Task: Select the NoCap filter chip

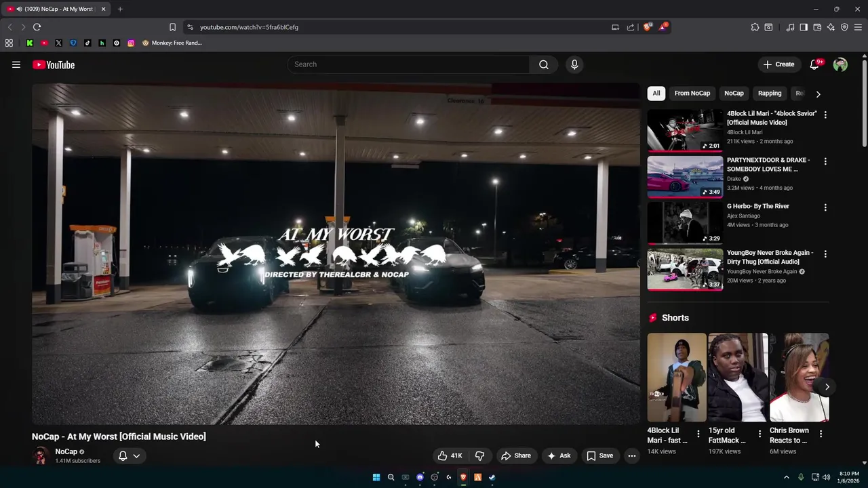Action: [734, 94]
